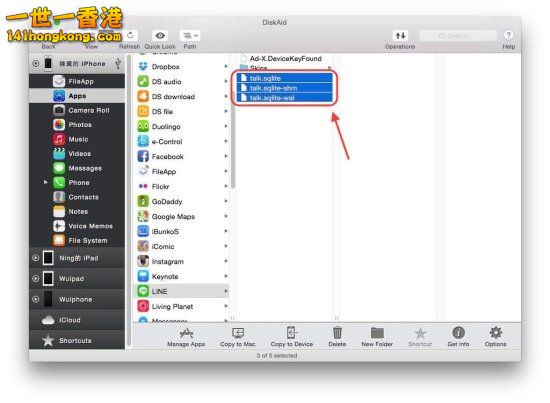Viewport: 550px width, 403px height.
Task: Expand arrow next to Facebook
Action: point(226,156)
